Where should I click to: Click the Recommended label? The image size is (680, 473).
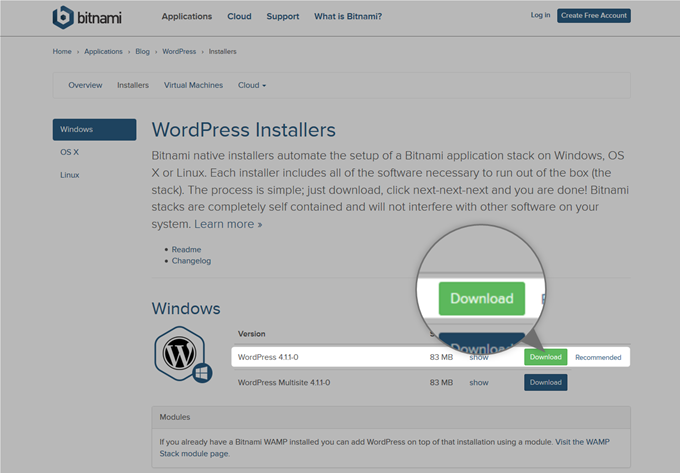point(598,357)
